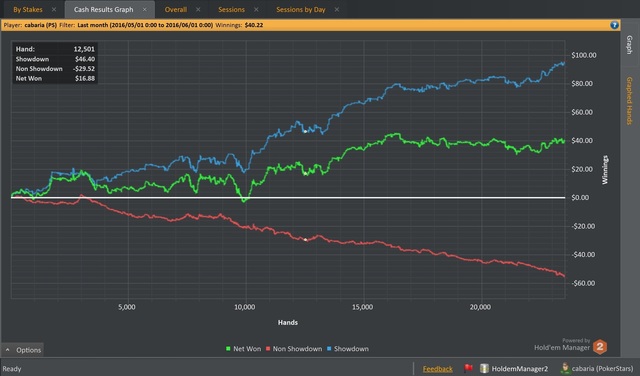This screenshot has height=376, width=640.
Task: Select the Graph side tab
Action: coord(629,45)
